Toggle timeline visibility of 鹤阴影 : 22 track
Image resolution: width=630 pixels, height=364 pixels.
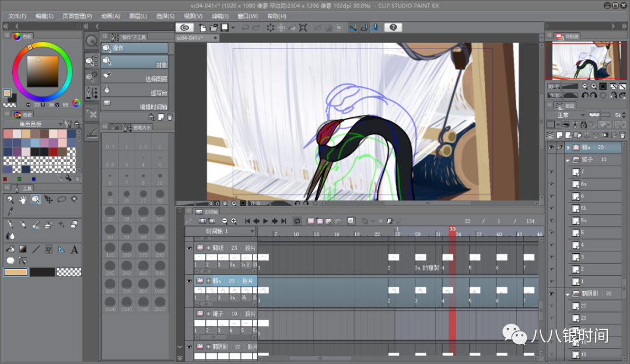point(189,346)
